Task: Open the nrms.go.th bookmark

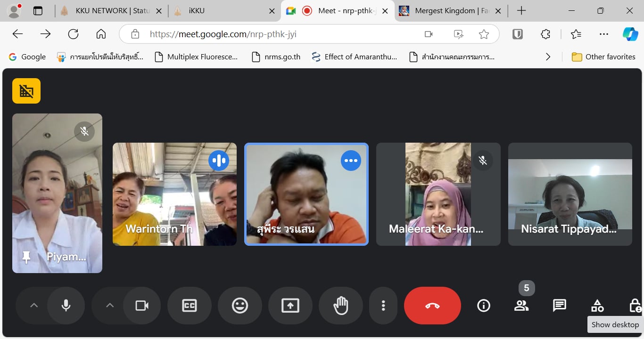Action: click(276, 57)
